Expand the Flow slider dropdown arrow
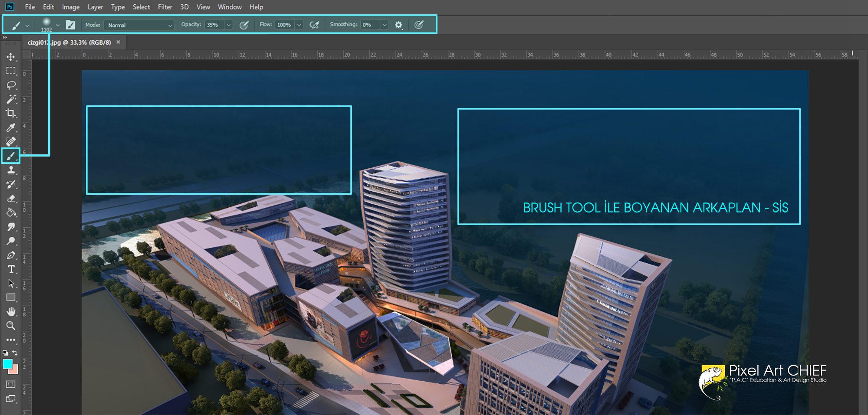Viewport: 868px width, 415px height. [x=299, y=25]
